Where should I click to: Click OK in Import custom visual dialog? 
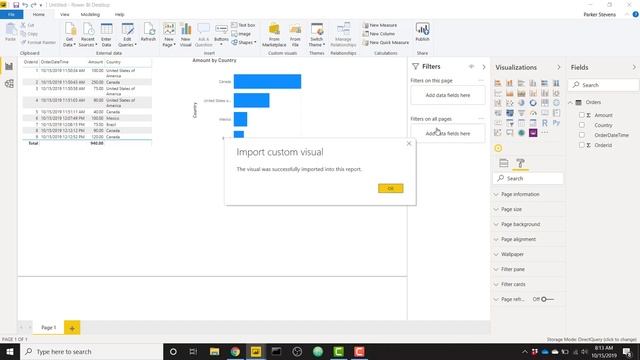391,188
